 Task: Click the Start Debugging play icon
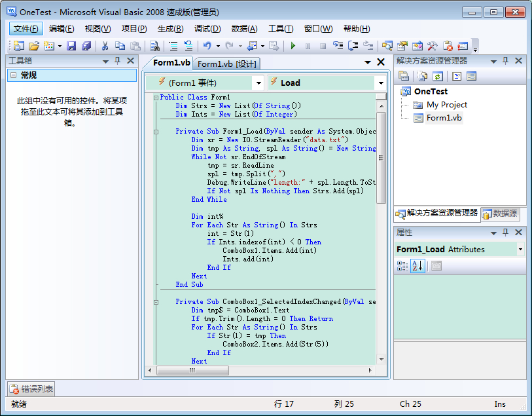293,46
